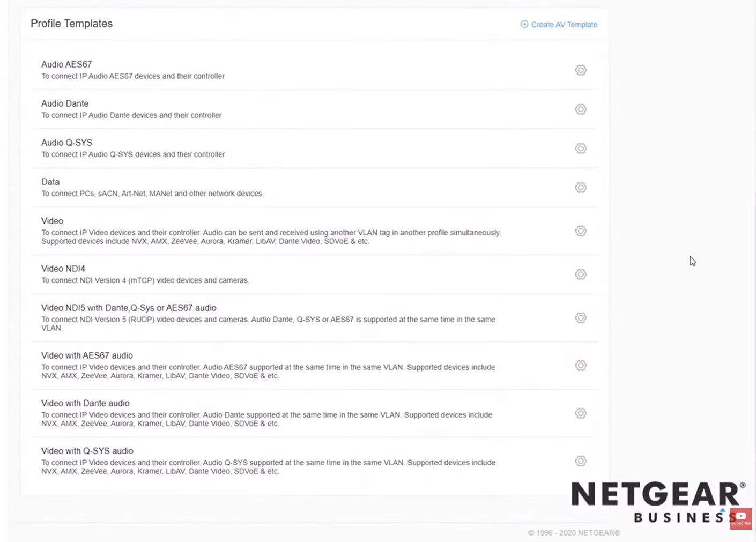Select the Video with Dante audio title
Screen dimensions: 756x542
[85, 403]
